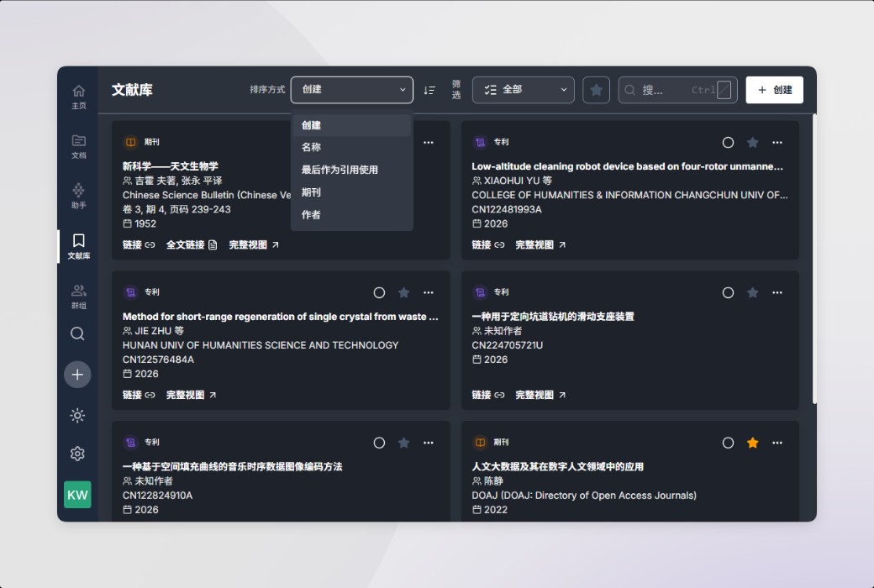Unstar the 人文大数据 card
The width and height of the screenshot is (874, 588).
tap(752, 443)
